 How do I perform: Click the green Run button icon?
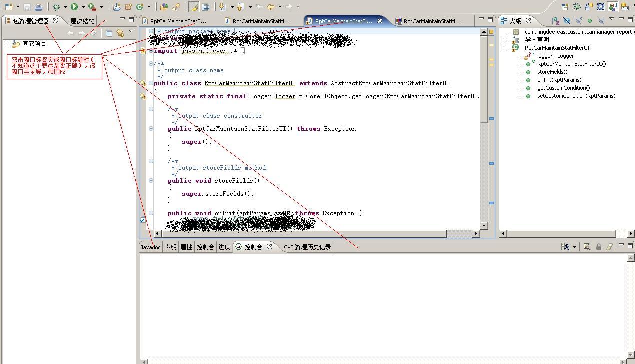74,7
